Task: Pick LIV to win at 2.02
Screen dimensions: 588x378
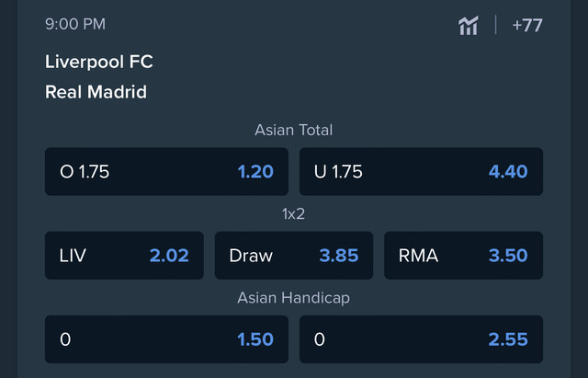Action: click(x=124, y=256)
